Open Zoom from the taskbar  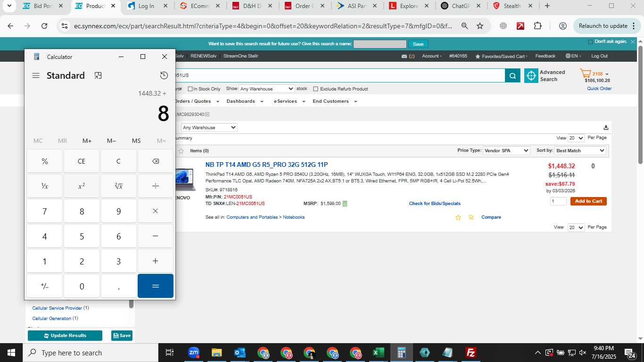194,353
